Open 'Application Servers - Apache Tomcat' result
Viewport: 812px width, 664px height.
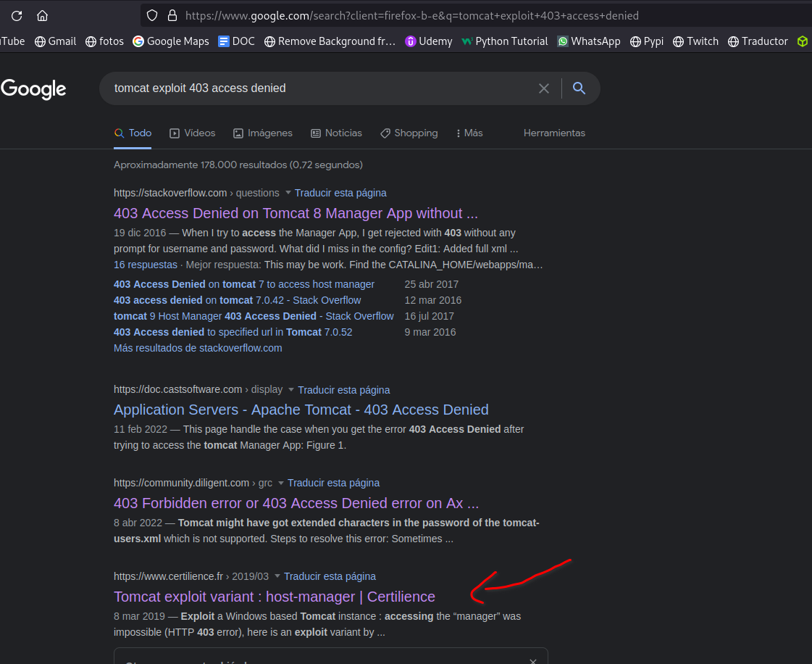301,410
